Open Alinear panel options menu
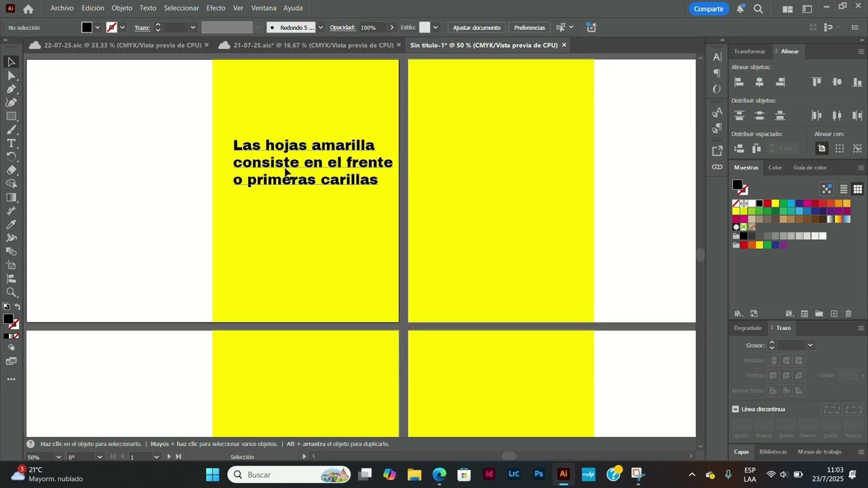 pos(861,52)
